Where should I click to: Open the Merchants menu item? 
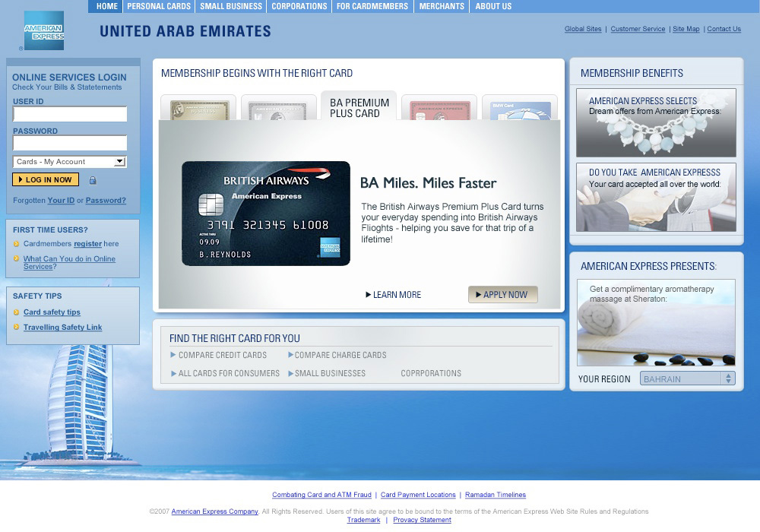click(x=442, y=6)
